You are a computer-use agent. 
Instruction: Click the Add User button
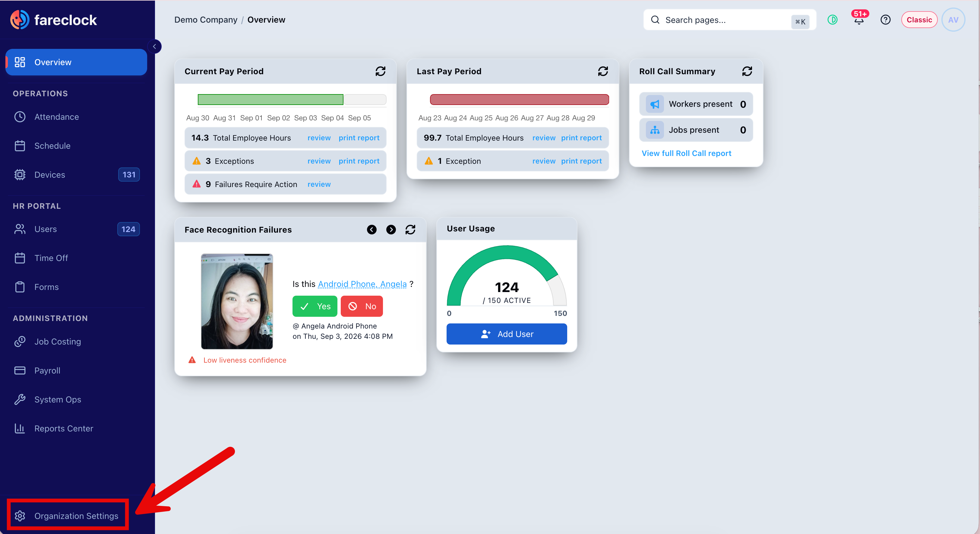pyautogui.click(x=507, y=334)
